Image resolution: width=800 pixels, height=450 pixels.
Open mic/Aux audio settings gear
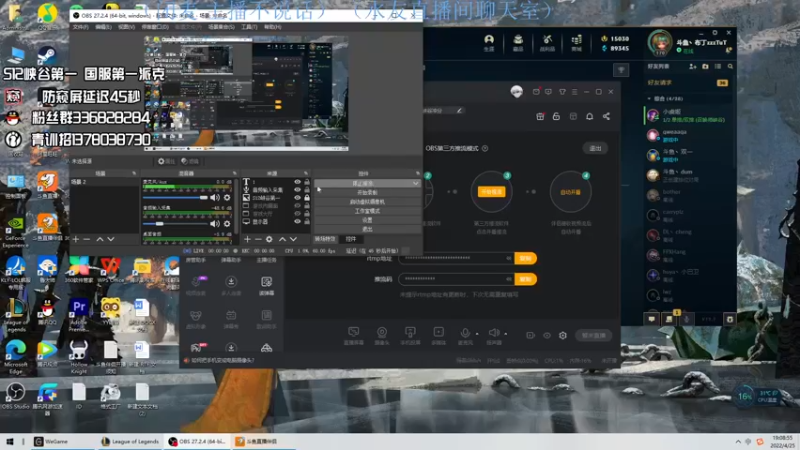(x=227, y=197)
